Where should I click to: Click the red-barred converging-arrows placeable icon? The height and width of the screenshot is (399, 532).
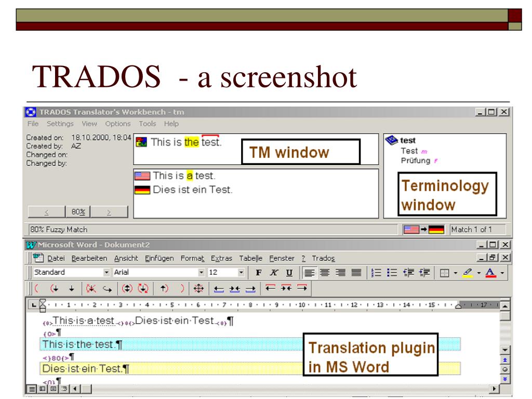(286, 288)
